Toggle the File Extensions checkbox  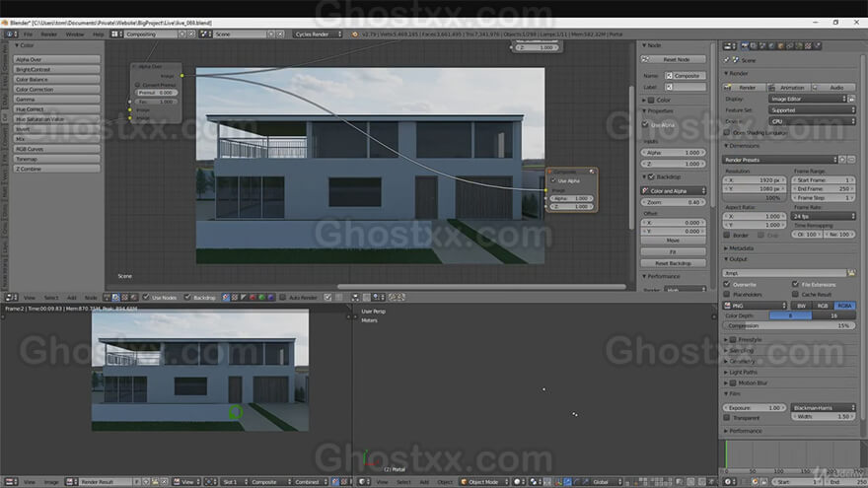coord(795,284)
